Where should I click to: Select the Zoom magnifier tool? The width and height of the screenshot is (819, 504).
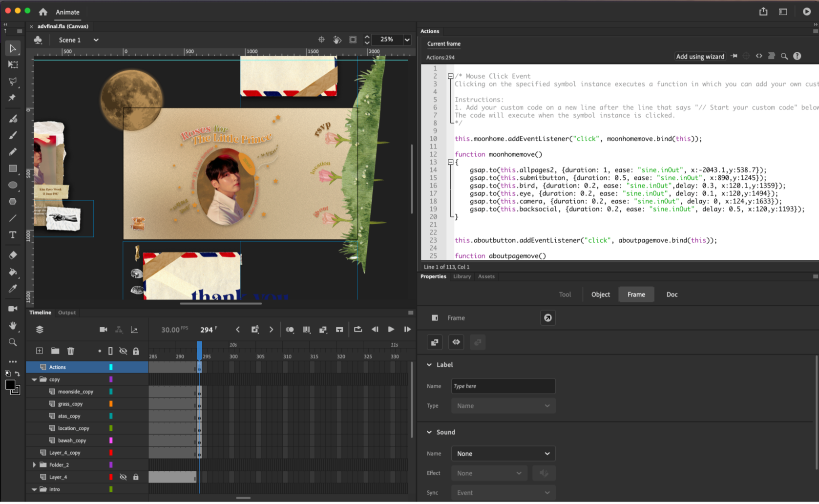[x=13, y=342]
